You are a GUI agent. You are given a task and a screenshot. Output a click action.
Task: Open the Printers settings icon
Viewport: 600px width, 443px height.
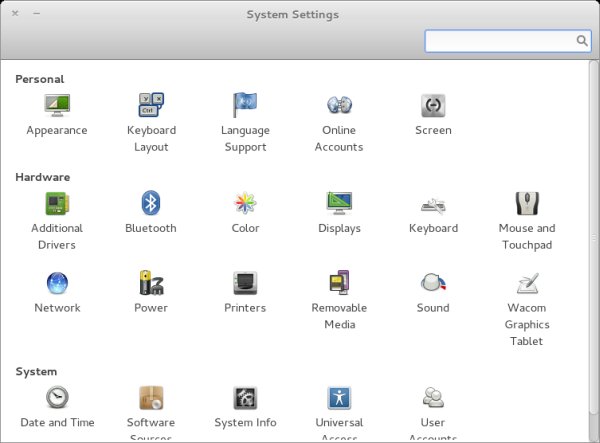pos(245,283)
